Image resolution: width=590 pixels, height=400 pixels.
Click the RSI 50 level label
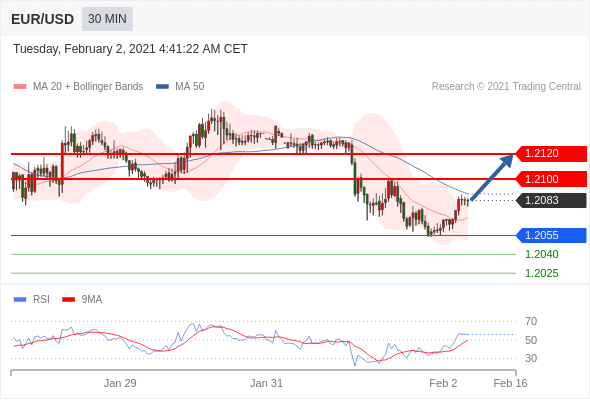(531, 340)
